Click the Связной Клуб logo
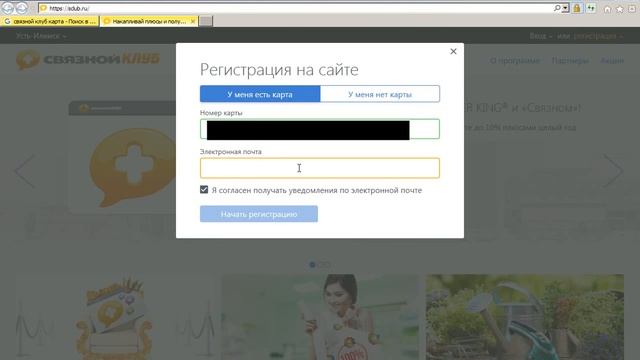The image size is (640, 360). tap(87, 60)
